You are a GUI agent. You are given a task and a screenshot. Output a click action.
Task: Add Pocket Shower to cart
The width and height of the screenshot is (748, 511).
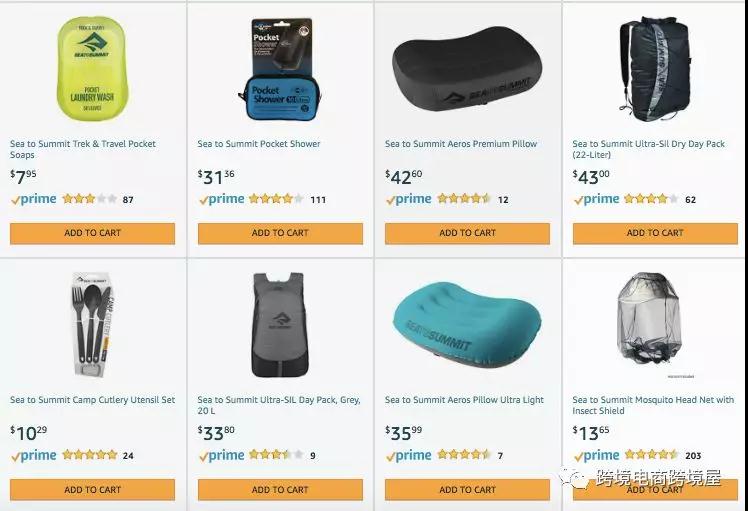click(x=280, y=233)
